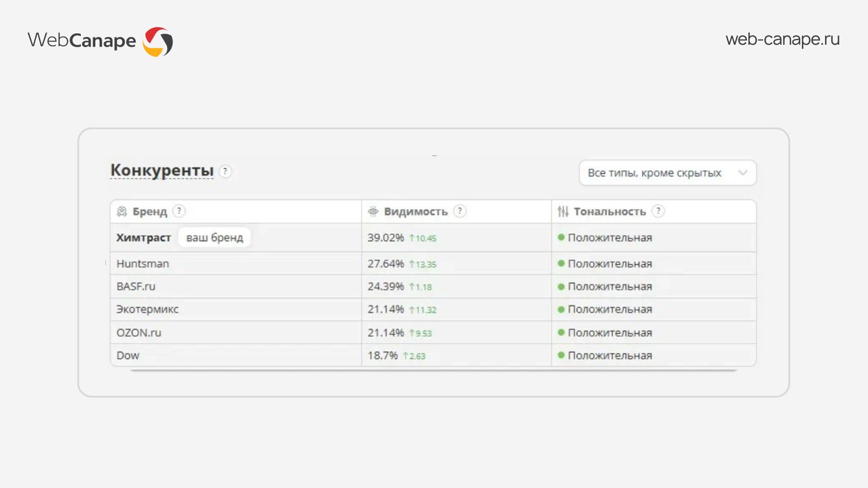The image size is (868, 488).
Task: Click the question mark next to Тональность
Action: pos(658,211)
